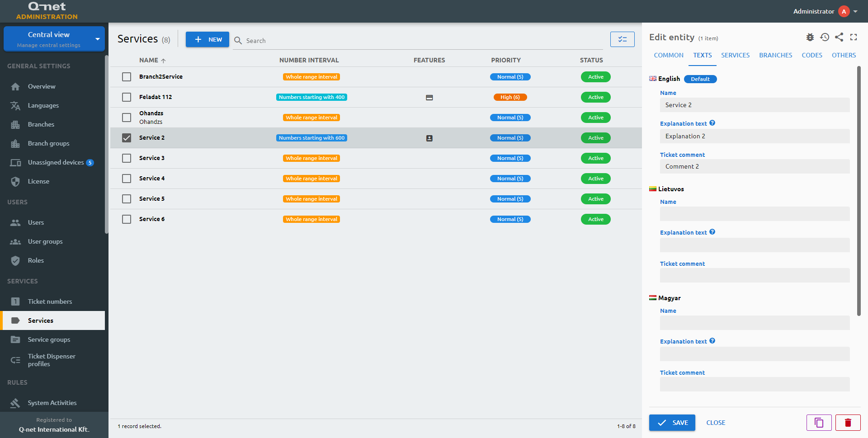Open Unassigned devices in the sidebar

(52, 162)
